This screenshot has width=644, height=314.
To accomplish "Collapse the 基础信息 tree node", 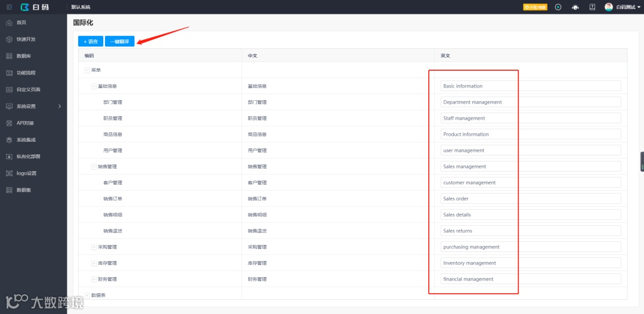I will pos(94,86).
